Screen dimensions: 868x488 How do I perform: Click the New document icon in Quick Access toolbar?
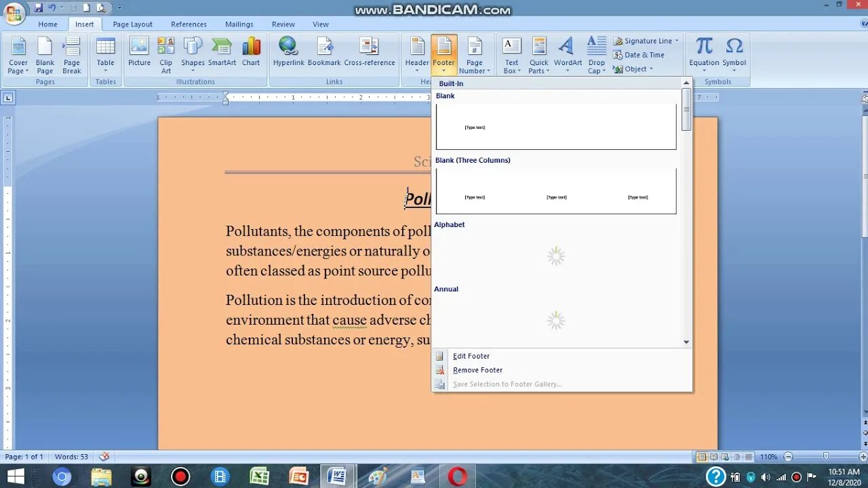(x=86, y=7)
